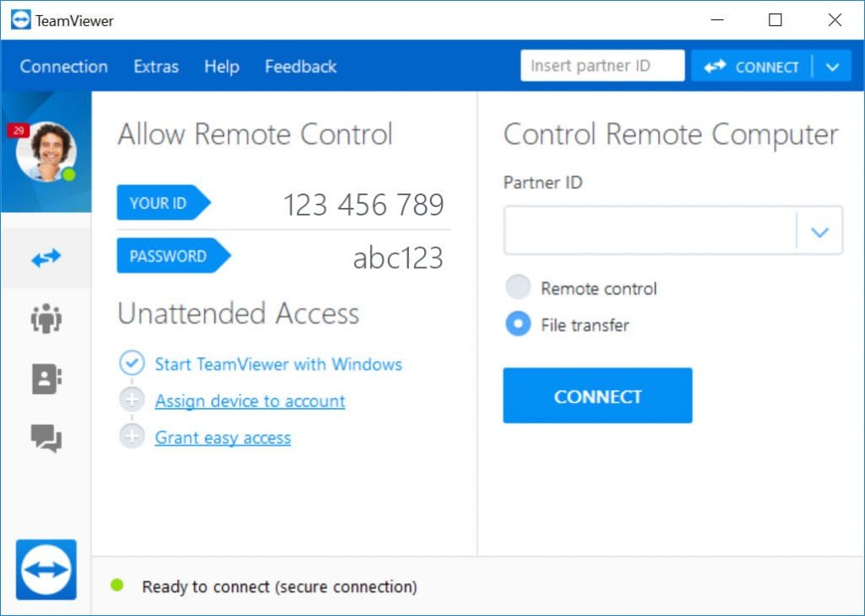Open the Help menu
865x616 pixels.
[x=220, y=66]
